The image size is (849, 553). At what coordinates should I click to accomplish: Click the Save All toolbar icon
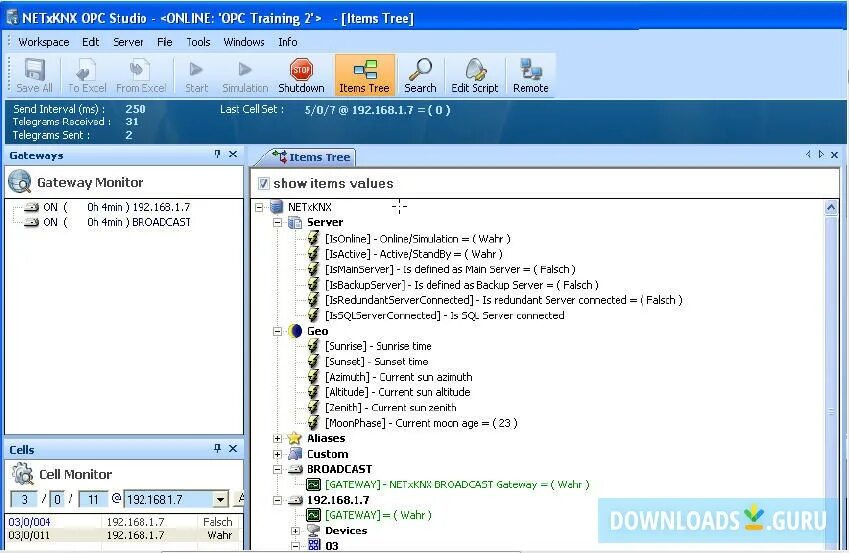coord(34,75)
